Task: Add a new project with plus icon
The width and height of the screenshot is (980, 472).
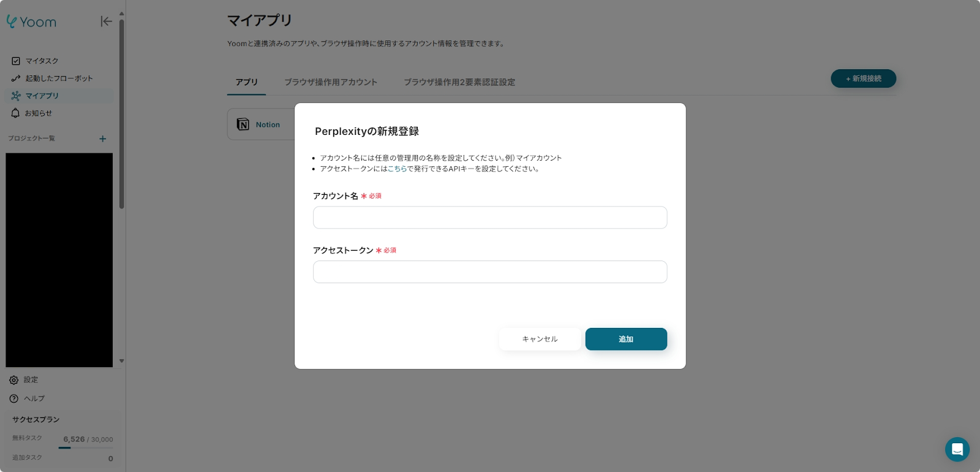Action: coord(103,139)
